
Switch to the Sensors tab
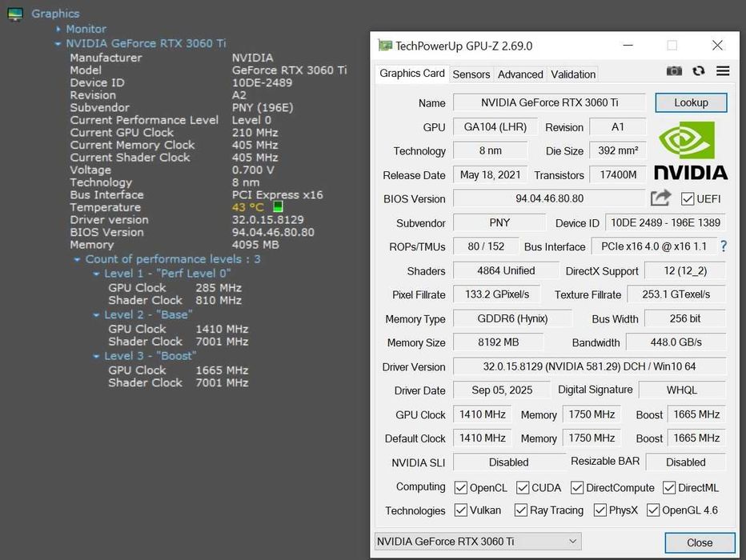471,74
